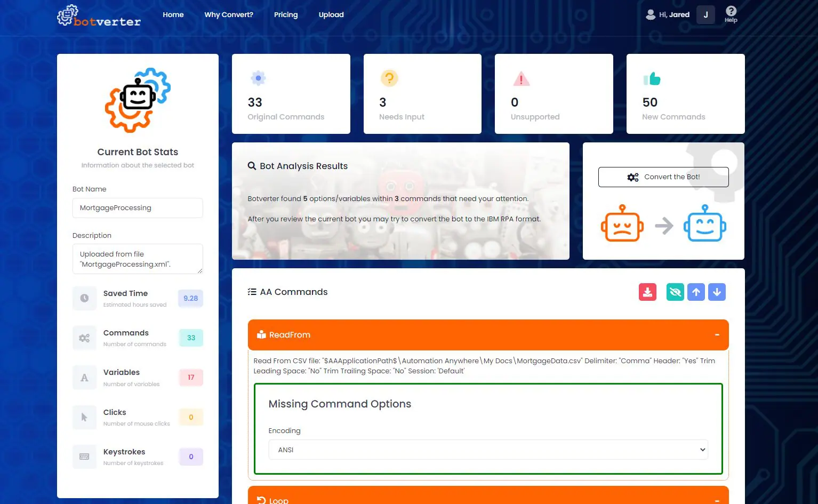Click the red download button in AA Commands
818x504 pixels.
pos(647,292)
